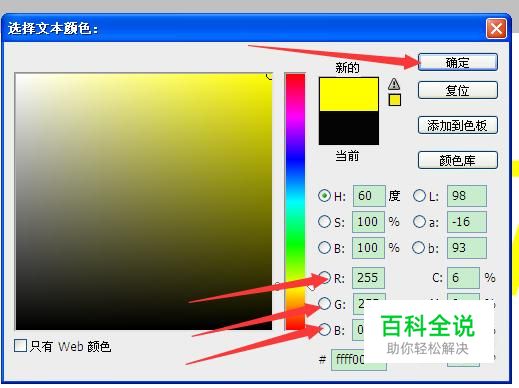
Task: Select the B brightness radio button
Action: click(x=324, y=248)
